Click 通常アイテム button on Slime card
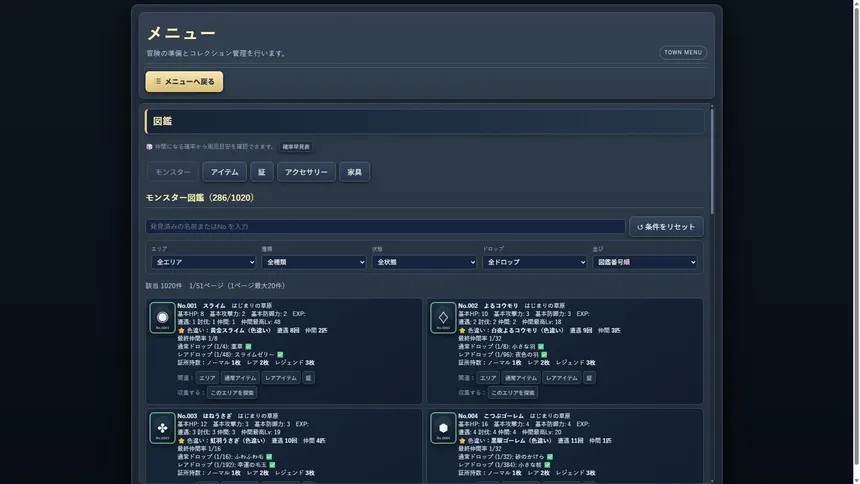This screenshot has width=860, height=484. (240, 378)
